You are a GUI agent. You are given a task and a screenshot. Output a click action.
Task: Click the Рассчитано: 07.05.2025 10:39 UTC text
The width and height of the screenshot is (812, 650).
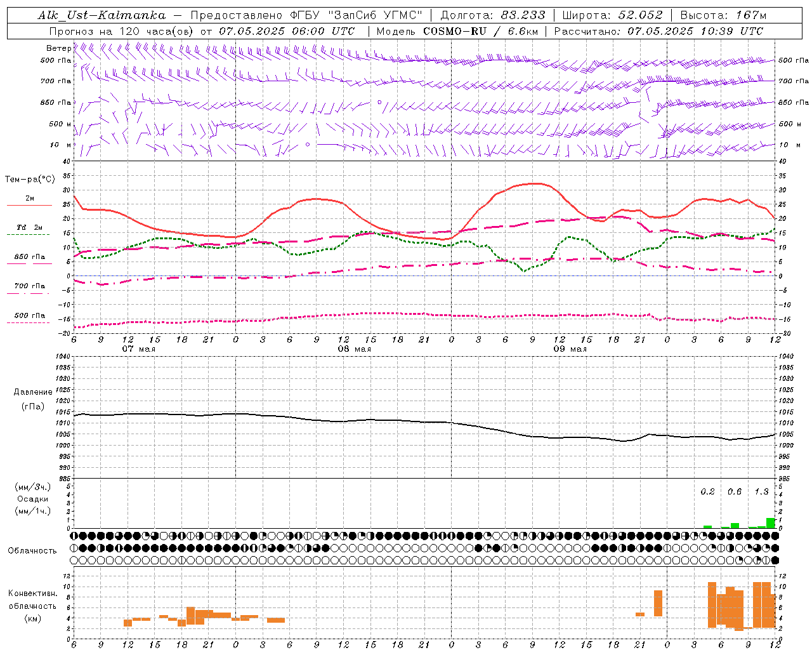[x=658, y=31]
